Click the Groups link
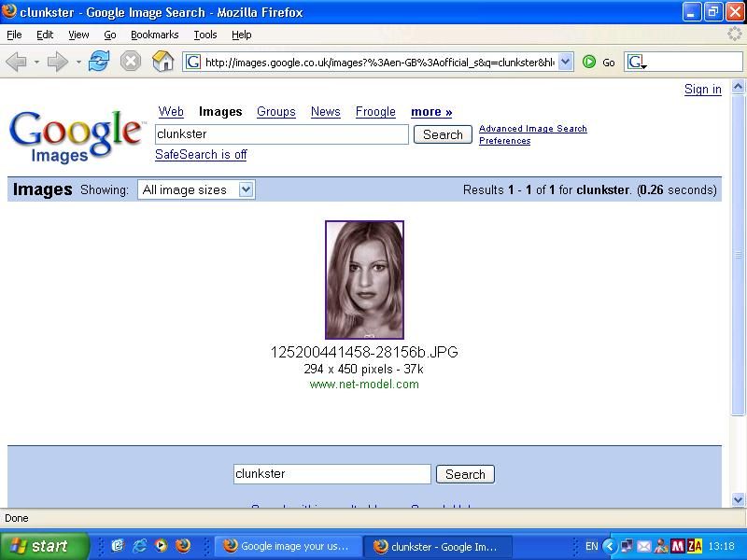 (275, 111)
